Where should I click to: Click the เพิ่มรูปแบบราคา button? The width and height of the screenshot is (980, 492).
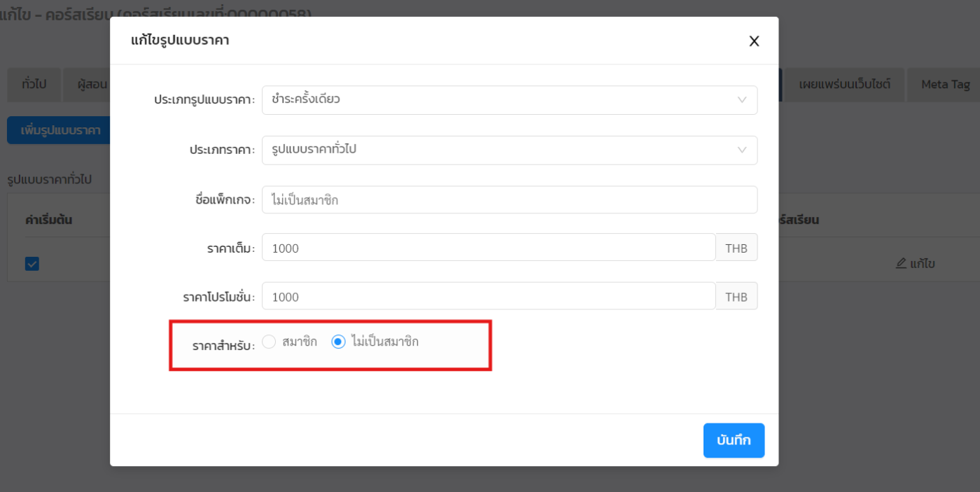click(x=60, y=130)
